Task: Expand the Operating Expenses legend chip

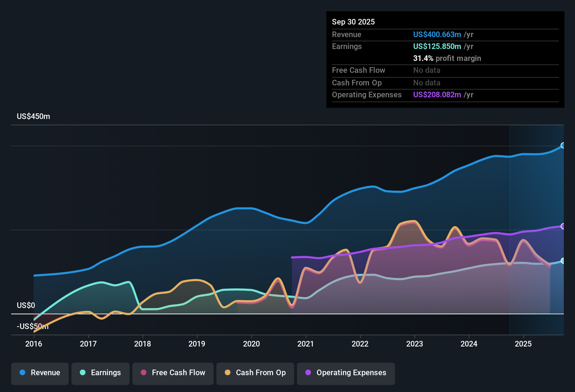Action: point(346,373)
